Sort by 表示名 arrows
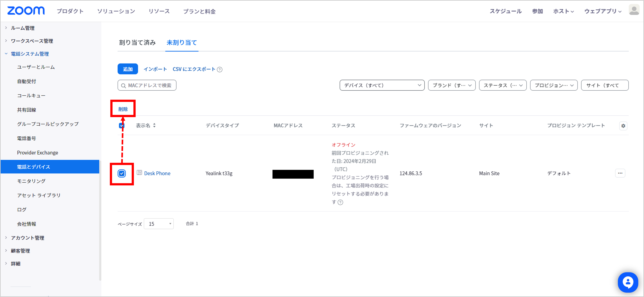Image resolution: width=644 pixels, height=297 pixels. [x=154, y=125]
